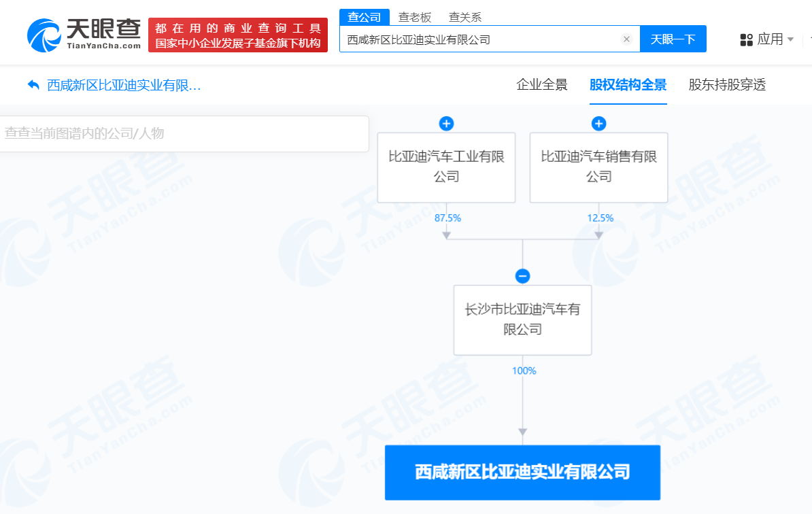The image size is (812, 514).
Task: Click the TianYanCha logo
Action: 84,35
